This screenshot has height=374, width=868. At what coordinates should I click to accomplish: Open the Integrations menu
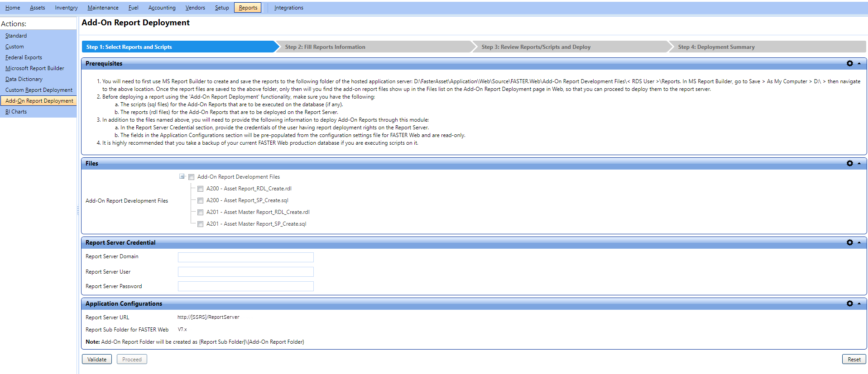(289, 8)
